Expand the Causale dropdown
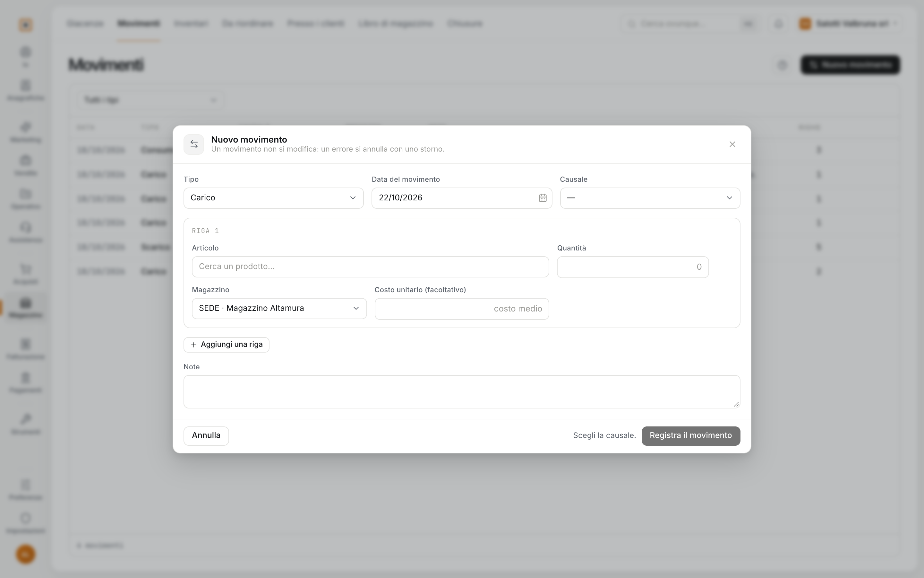 (650, 198)
